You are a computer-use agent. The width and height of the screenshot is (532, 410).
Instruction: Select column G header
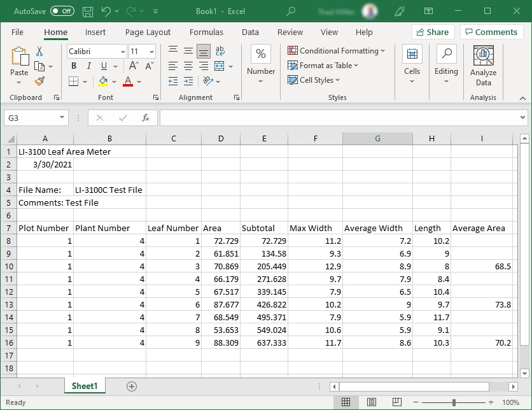(x=377, y=138)
